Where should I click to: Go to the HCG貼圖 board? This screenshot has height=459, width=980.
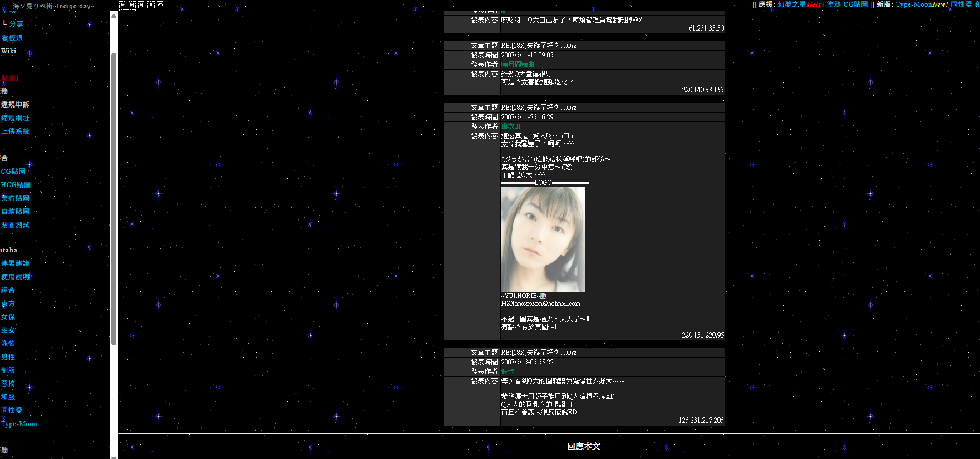(16, 185)
